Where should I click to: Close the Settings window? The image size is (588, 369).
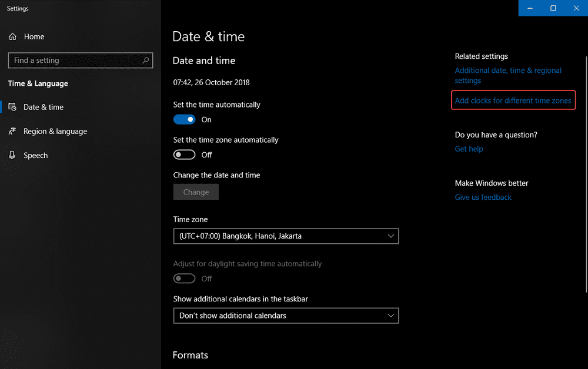pos(576,8)
